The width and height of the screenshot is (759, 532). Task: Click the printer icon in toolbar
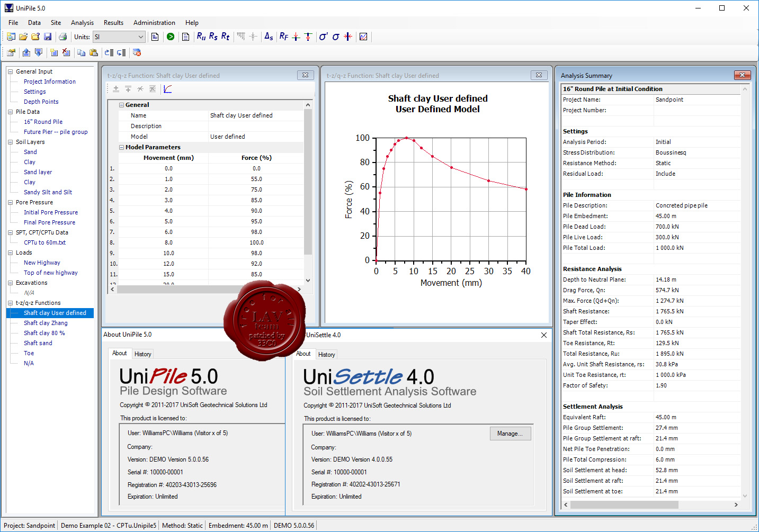click(x=62, y=37)
